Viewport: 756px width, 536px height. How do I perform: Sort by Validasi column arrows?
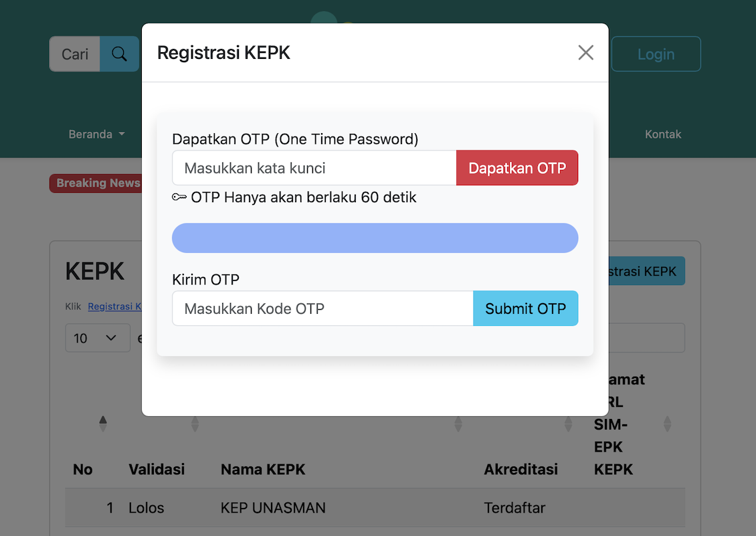[195, 424]
